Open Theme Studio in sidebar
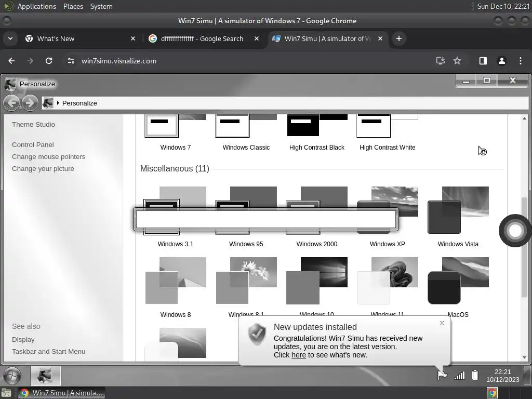 33,125
